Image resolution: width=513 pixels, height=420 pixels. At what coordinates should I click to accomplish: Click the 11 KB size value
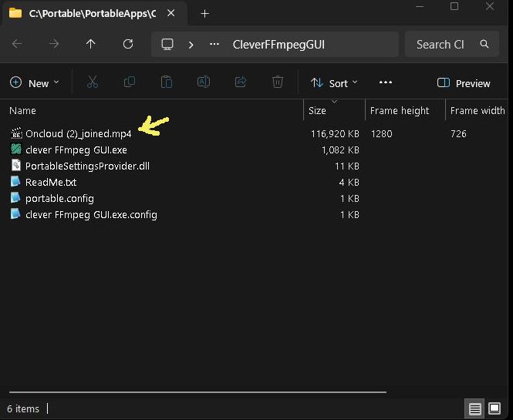click(x=347, y=166)
